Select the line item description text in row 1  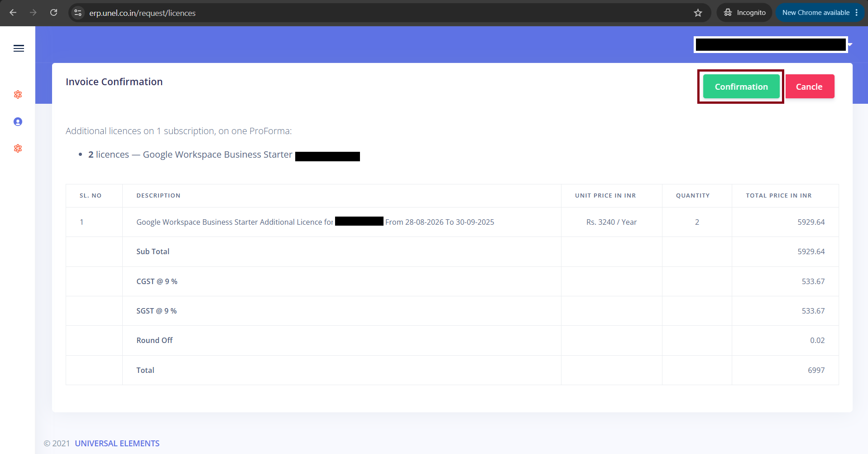coord(315,222)
